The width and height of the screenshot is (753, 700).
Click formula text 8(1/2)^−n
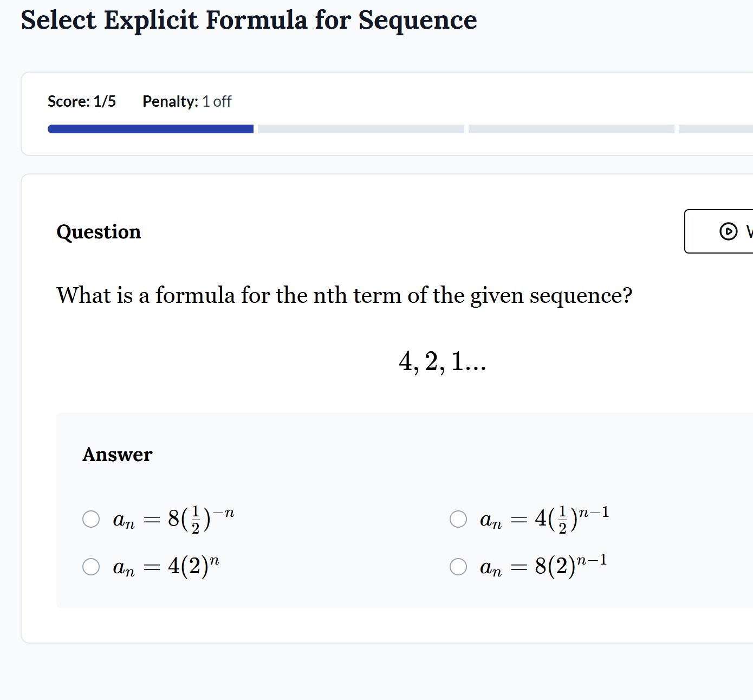click(174, 519)
